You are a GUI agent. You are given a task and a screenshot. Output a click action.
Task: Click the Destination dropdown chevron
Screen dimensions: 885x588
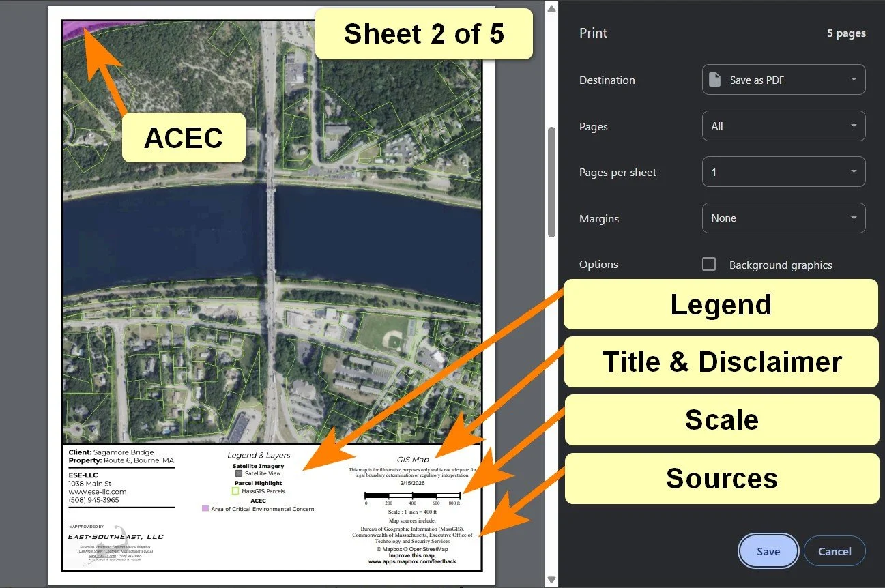point(854,79)
